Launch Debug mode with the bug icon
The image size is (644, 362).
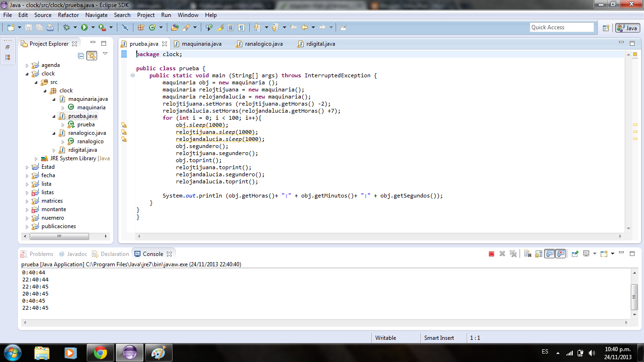point(67,27)
